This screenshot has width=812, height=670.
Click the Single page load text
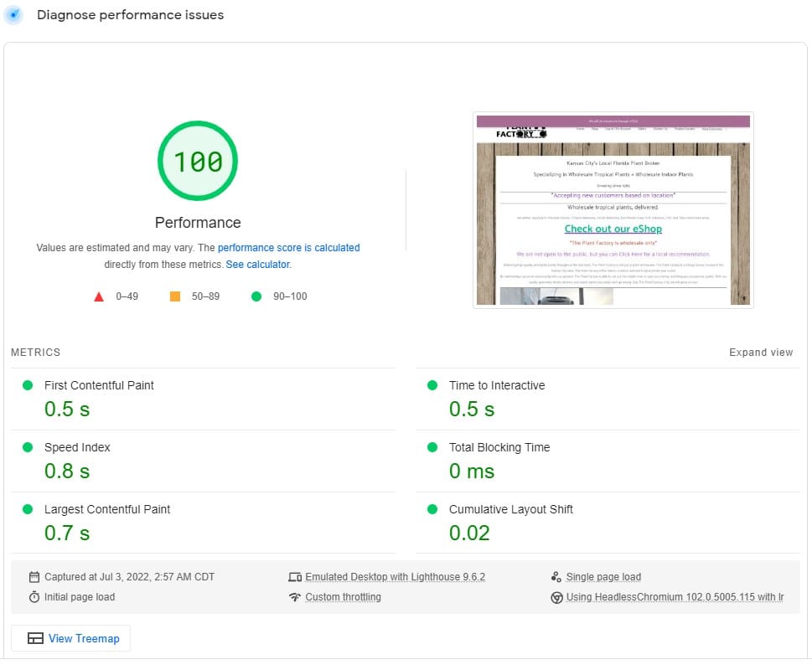pyautogui.click(x=603, y=577)
